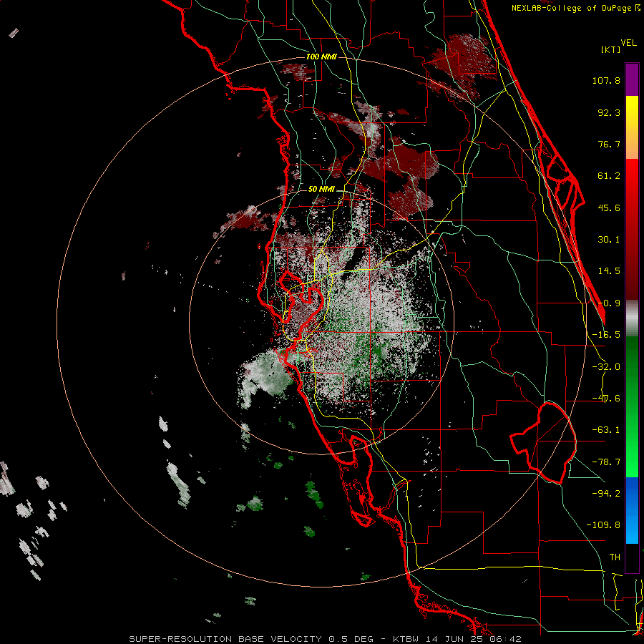This screenshot has height=644, width=644.
Task: Click the -63.1 velocity scale value
Action: click(x=606, y=430)
